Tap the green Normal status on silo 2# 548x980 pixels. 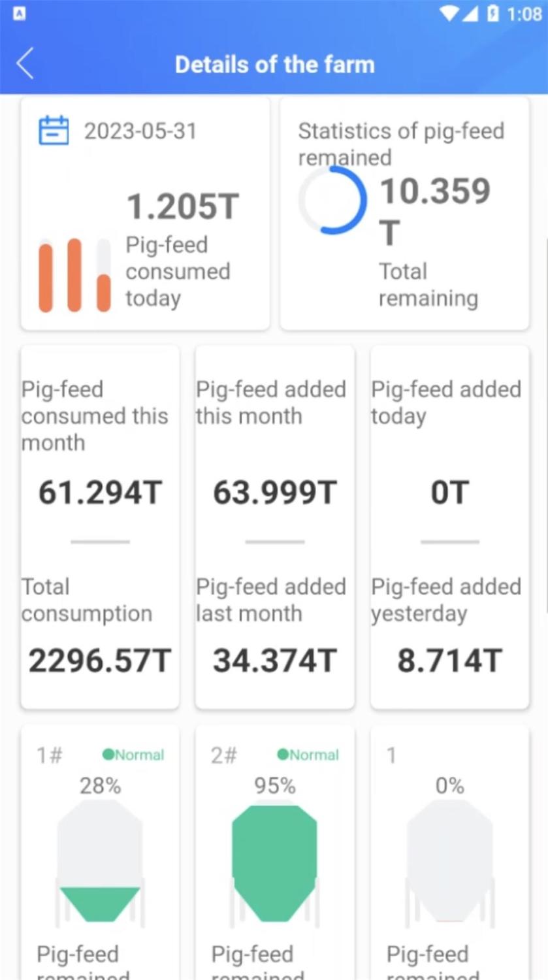(308, 755)
